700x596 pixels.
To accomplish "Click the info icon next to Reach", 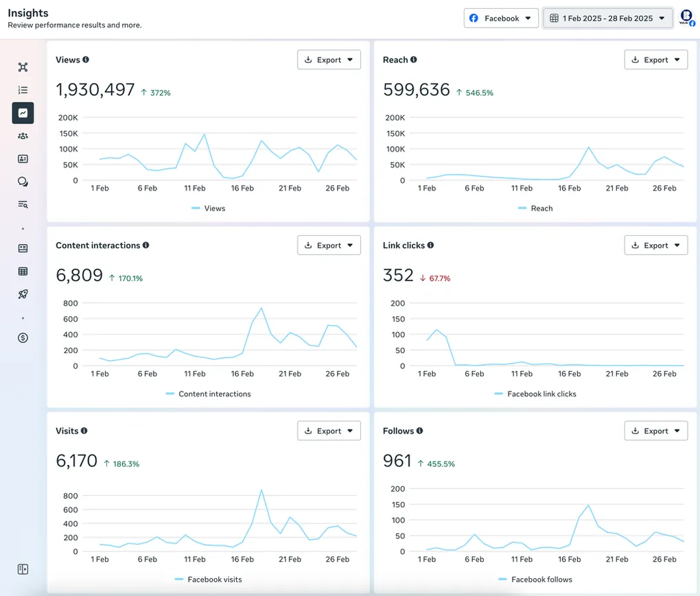I will click(x=414, y=60).
